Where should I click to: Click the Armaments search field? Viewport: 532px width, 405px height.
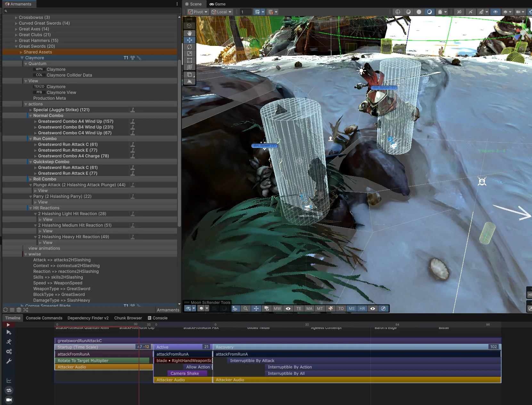(92, 11)
